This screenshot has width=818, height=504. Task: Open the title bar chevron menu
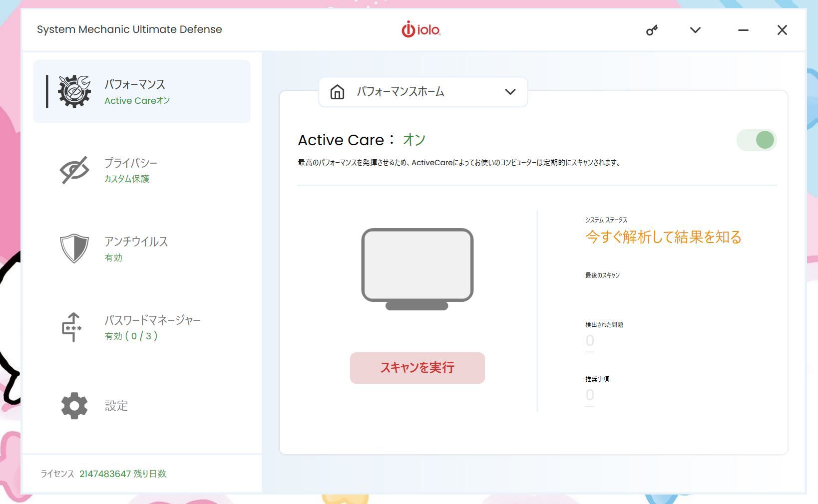(x=695, y=30)
